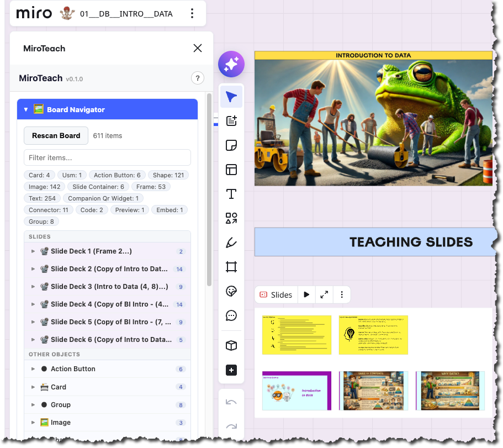Select Slide Deck 6 (Copy of Intro to Data)
Viewport: 503px width, 448px height.
(107, 340)
